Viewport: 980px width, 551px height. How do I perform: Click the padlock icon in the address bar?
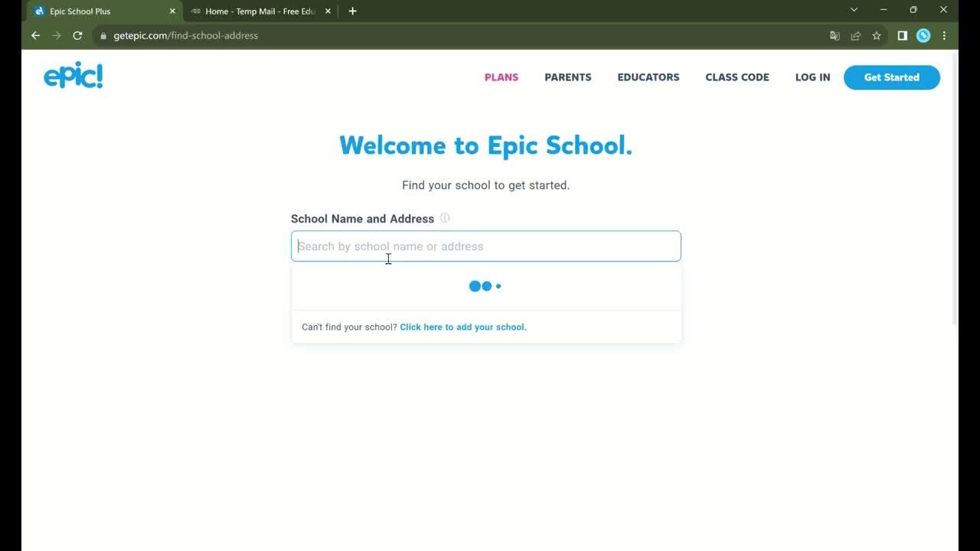(x=103, y=35)
